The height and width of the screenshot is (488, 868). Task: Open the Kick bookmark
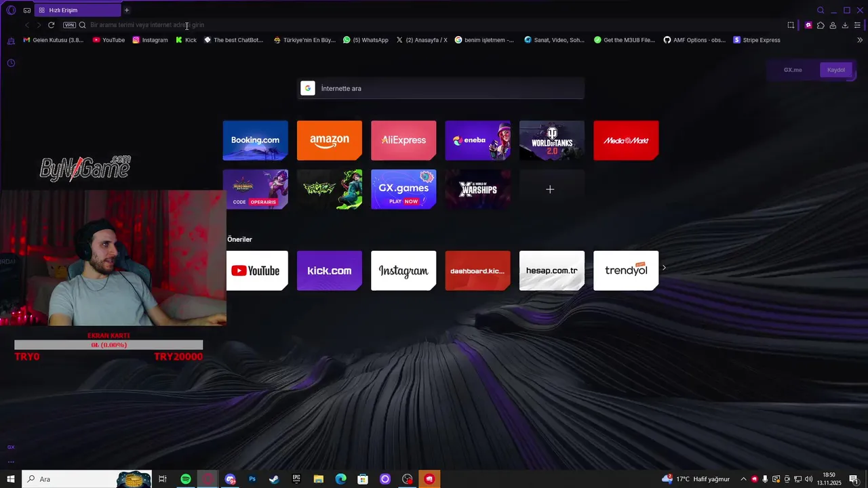coord(186,40)
